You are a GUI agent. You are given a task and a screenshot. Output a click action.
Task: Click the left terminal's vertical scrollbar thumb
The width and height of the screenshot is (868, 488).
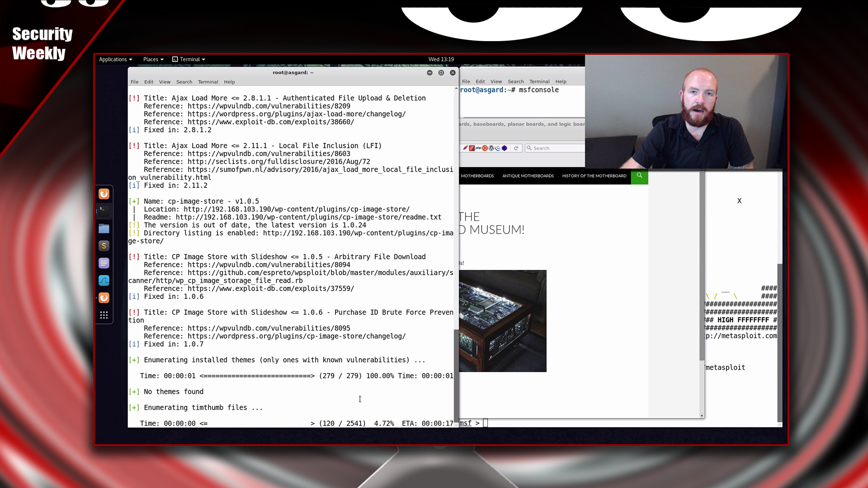456,375
